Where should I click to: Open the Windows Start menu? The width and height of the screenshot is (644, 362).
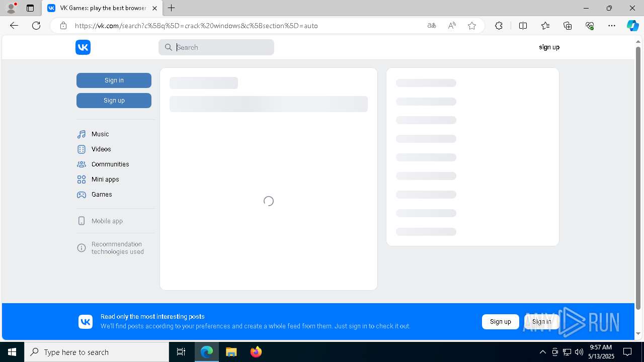coord(12,352)
